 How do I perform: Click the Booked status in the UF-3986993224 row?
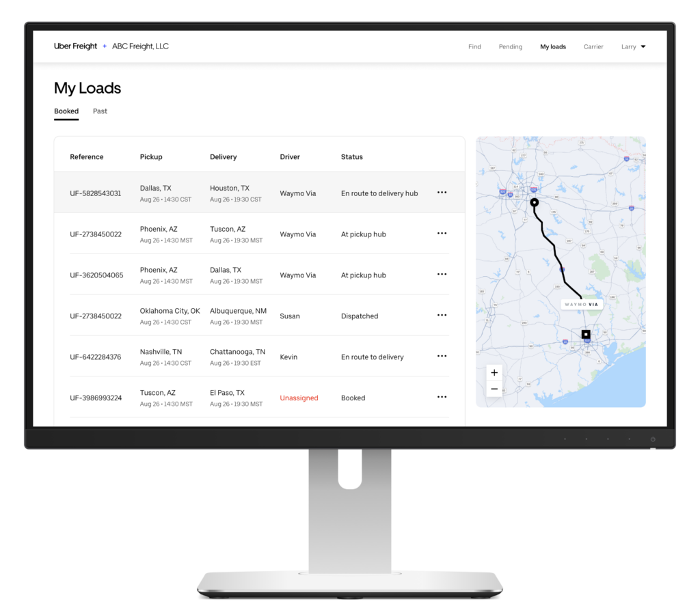(353, 398)
